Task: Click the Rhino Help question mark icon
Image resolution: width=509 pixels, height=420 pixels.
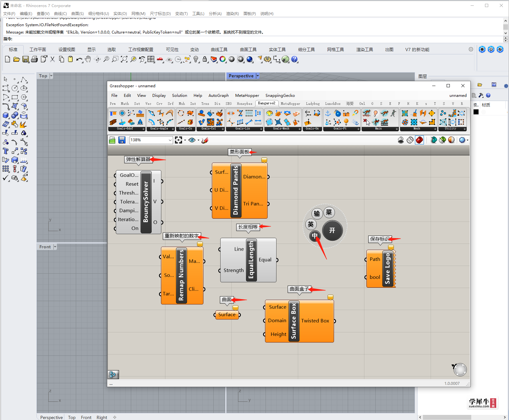Action: [x=294, y=59]
